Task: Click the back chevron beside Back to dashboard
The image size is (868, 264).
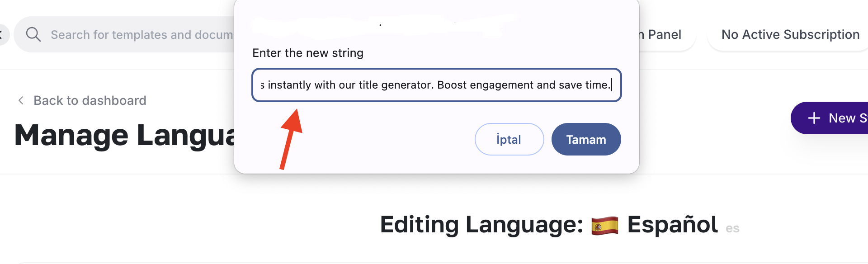Action: point(21,100)
